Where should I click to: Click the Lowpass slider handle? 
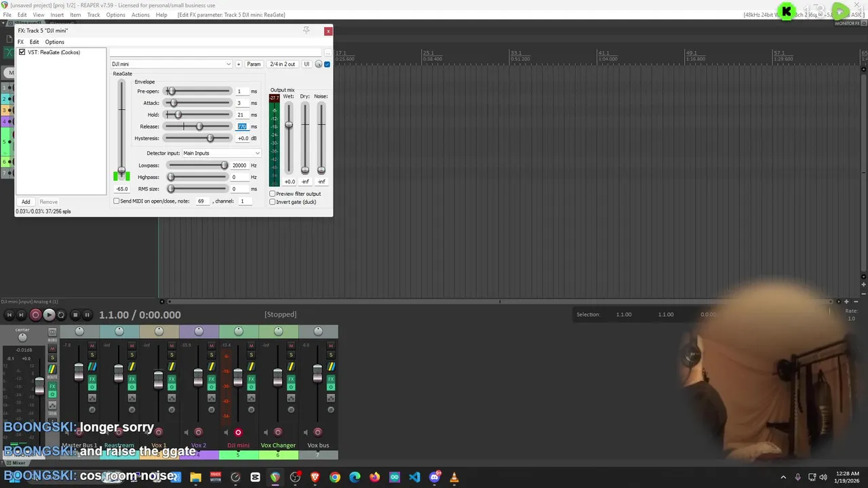[x=224, y=165]
